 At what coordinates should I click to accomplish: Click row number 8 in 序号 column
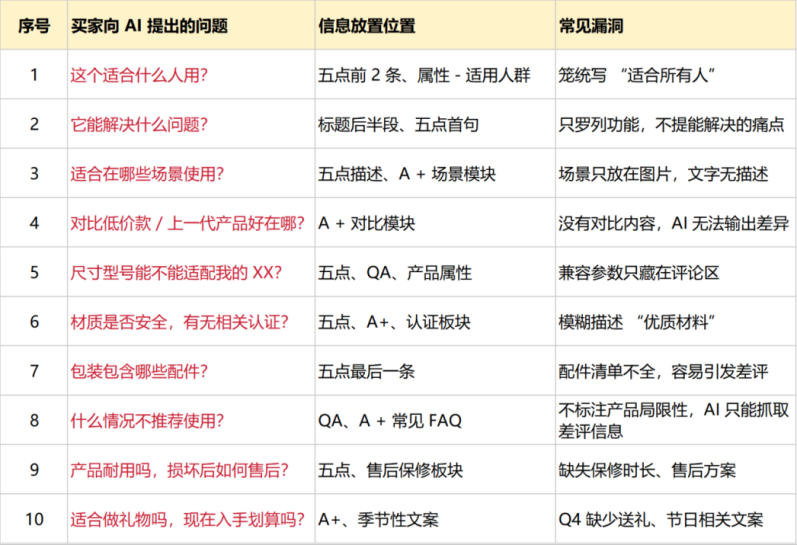point(34,420)
